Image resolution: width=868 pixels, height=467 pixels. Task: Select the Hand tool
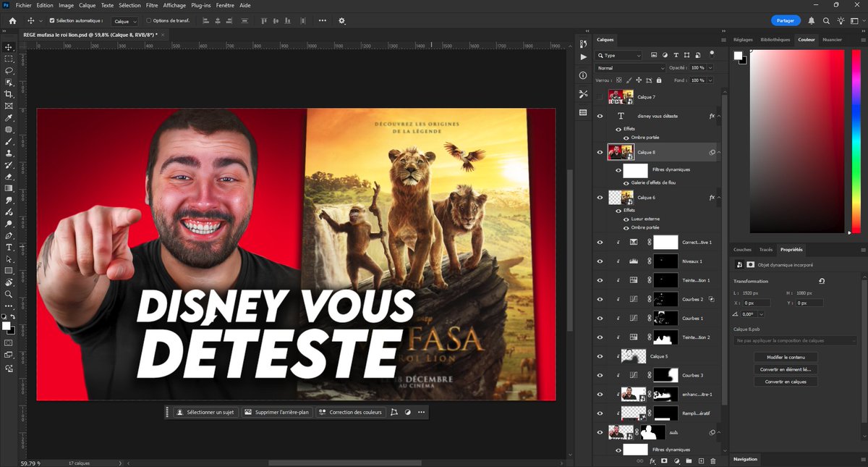click(9, 282)
